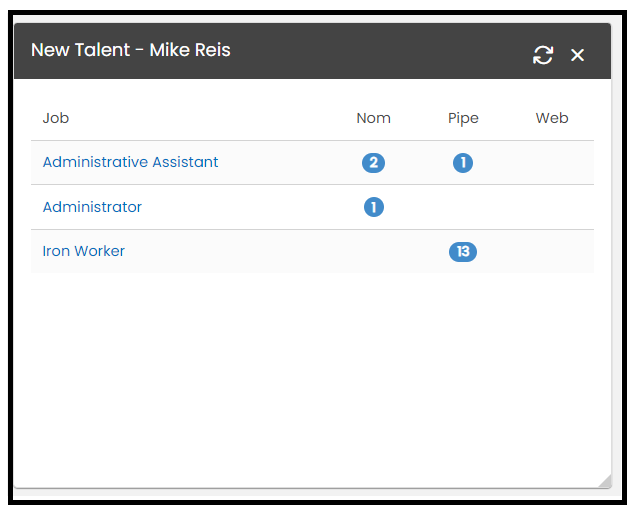Click the Nom column header
This screenshot has width=637, height=513.
[373, 118]
